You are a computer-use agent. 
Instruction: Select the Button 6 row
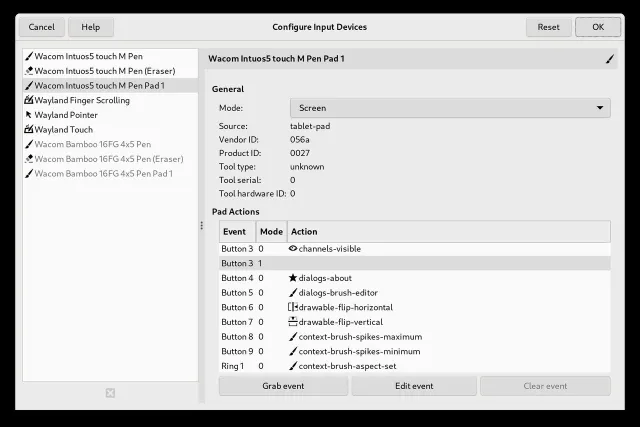click(415, 307)
